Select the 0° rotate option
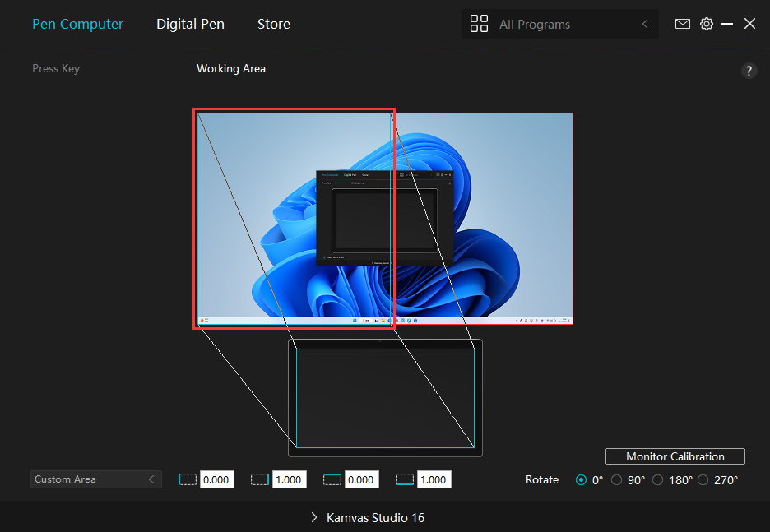Screen dimensions: 770x532 tap(582, 480)
